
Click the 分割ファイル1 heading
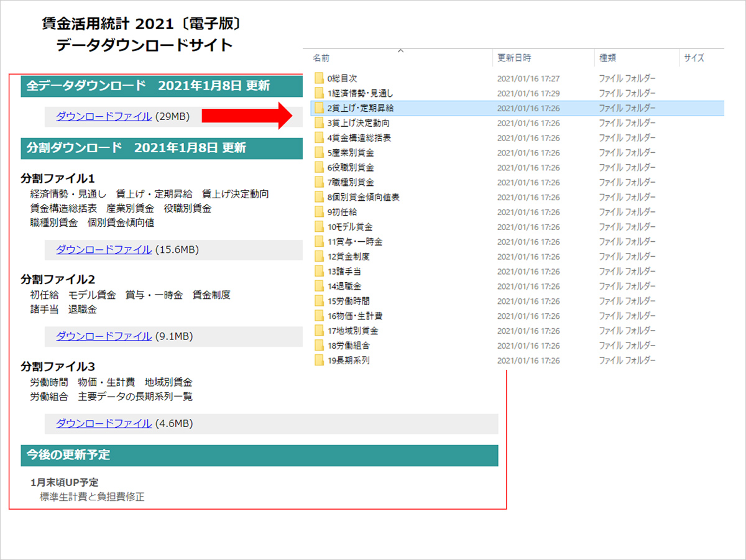(x=58, y=179)
